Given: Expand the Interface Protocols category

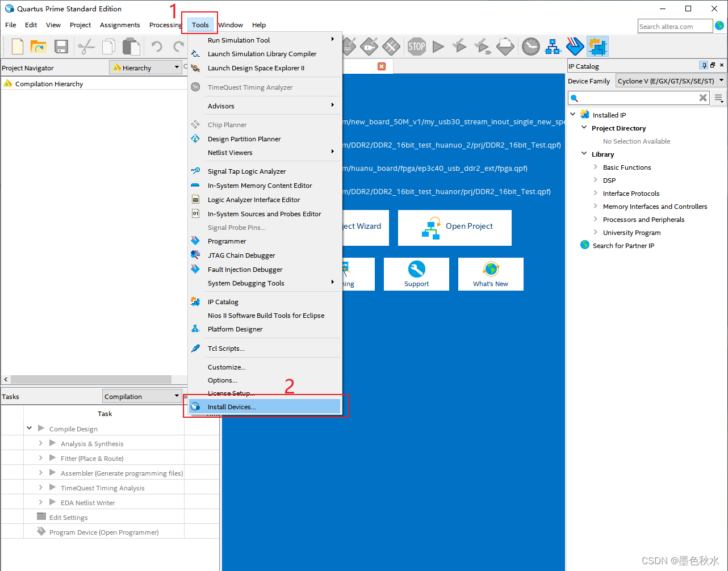Looking at the screenshot, I should click(596, 193).
